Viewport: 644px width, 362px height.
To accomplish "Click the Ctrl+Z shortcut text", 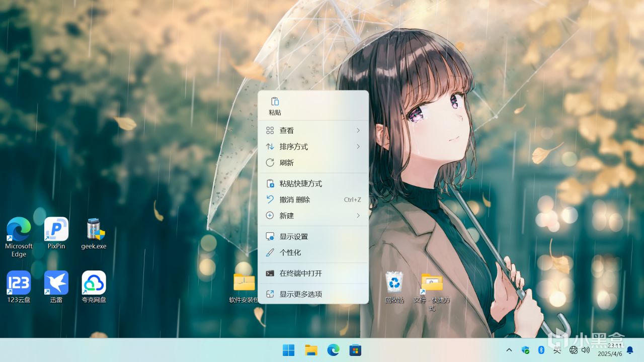I will coord(352,200).
